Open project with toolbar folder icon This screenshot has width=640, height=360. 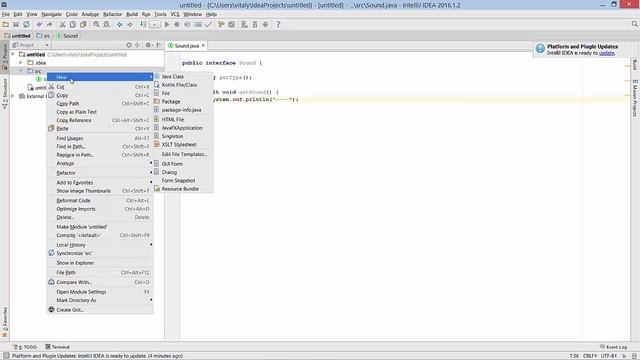6,24
